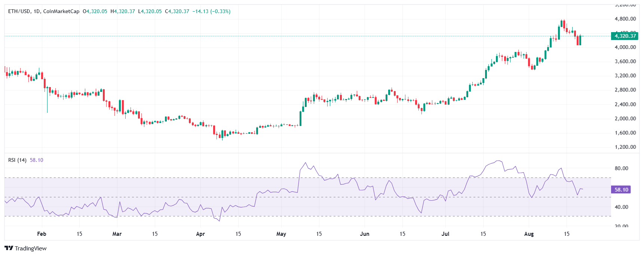The image size is (644, 256).
Task: Click the green 4,320.37 current price tag
Action: tap(625, 36)
